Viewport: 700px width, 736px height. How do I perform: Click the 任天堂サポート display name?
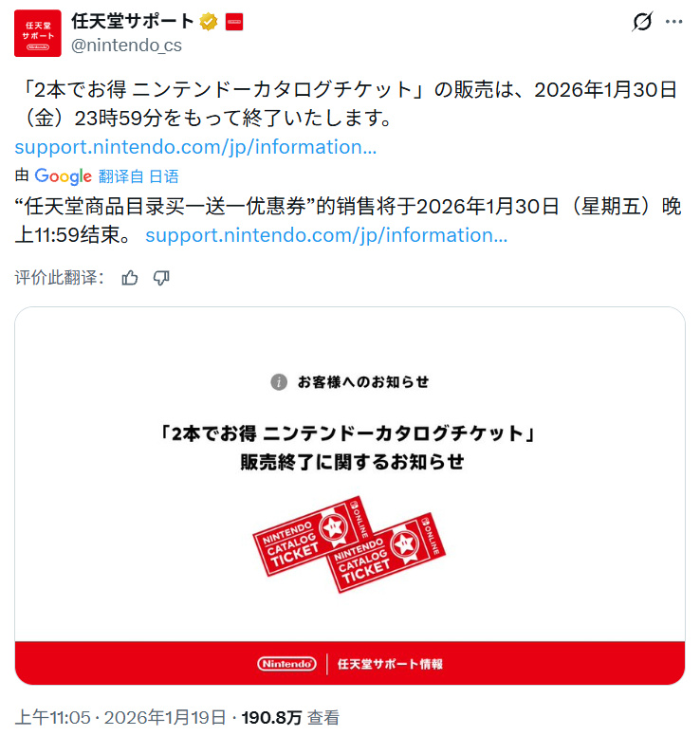133,21
